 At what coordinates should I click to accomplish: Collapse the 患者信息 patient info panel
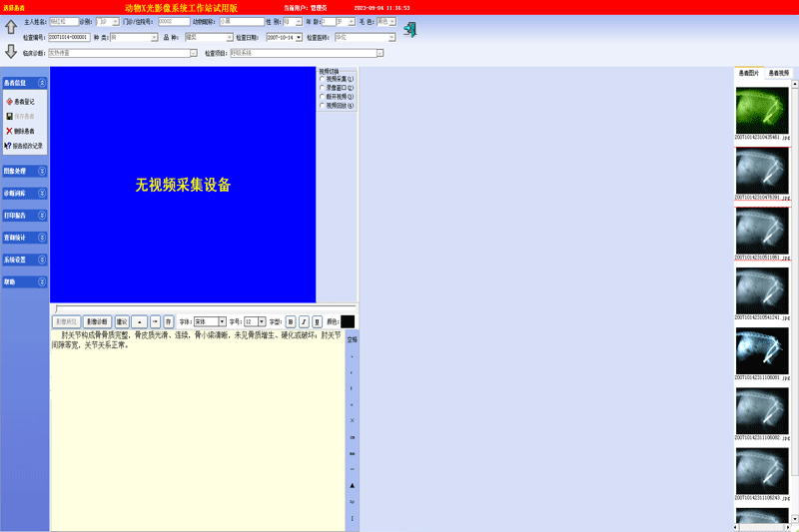tap(42, 83)
